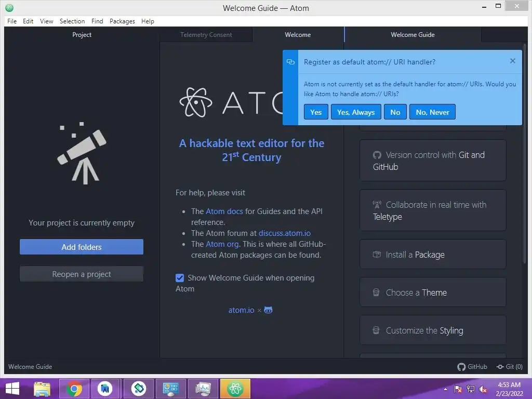Switch to the Telemetry Consent tab
The height and width of the screenshot is (399, 532).
point(206,35)
